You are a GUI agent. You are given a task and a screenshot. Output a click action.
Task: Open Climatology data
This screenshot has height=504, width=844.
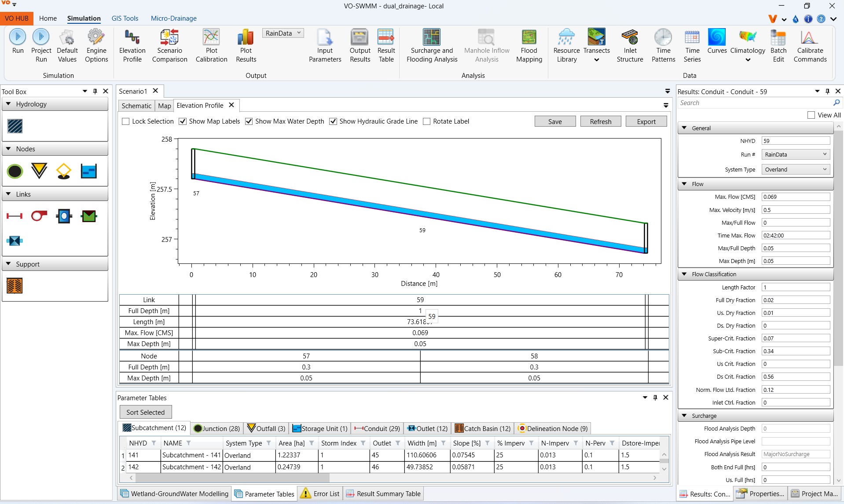pos(748,45)
